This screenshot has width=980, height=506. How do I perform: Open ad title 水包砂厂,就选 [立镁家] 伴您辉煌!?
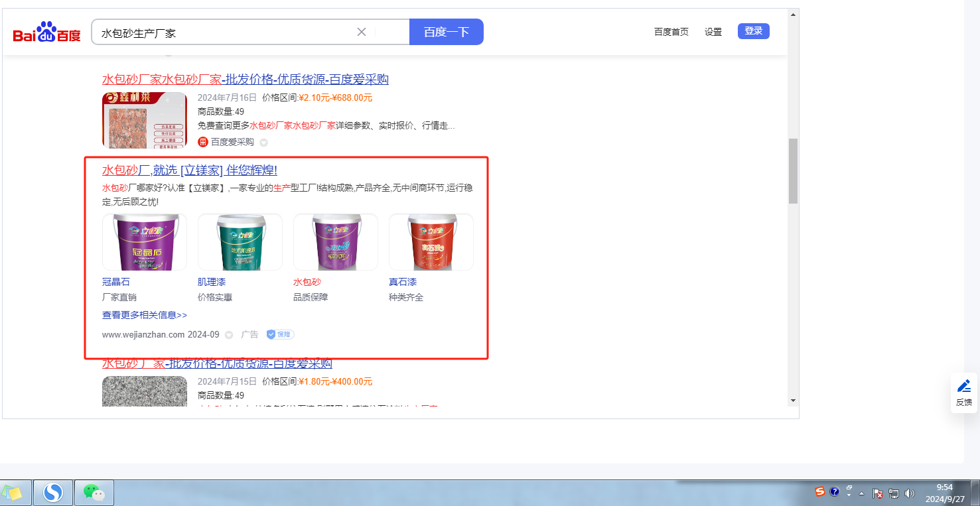coord(190,170)
